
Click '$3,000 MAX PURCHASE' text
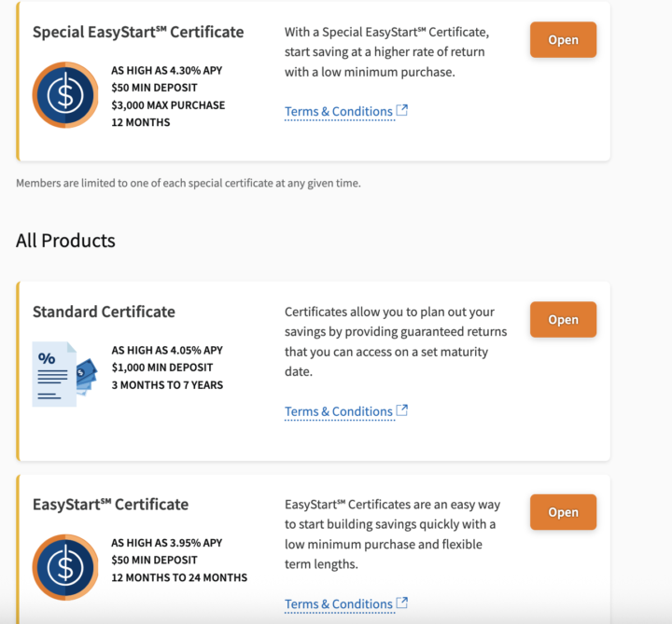[x=168, y=105]
